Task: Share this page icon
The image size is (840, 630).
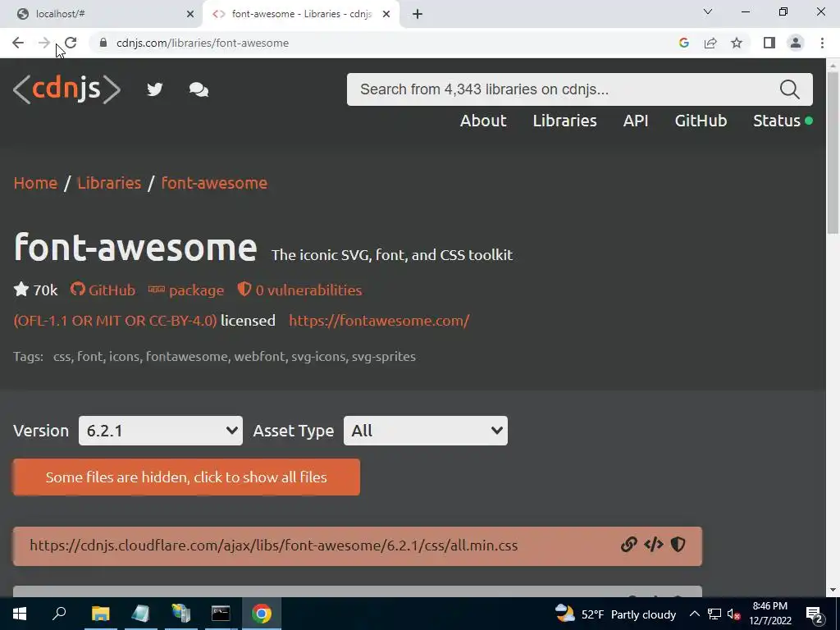Action: point(710,43)
